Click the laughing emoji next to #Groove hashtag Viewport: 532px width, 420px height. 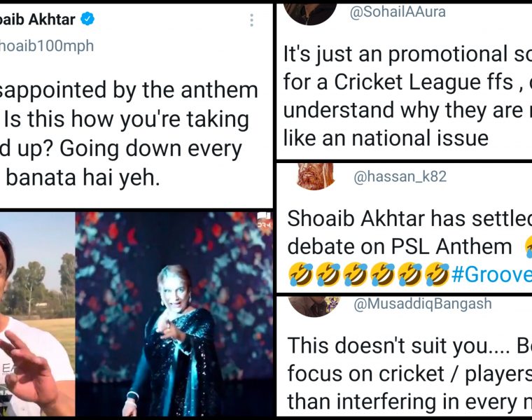[437, 274]
